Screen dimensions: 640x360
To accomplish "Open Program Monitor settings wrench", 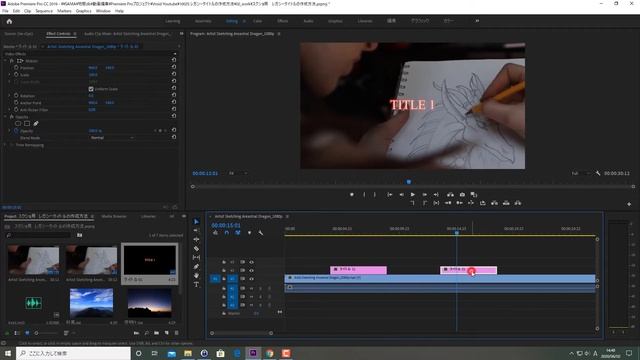I will [598, 173].
